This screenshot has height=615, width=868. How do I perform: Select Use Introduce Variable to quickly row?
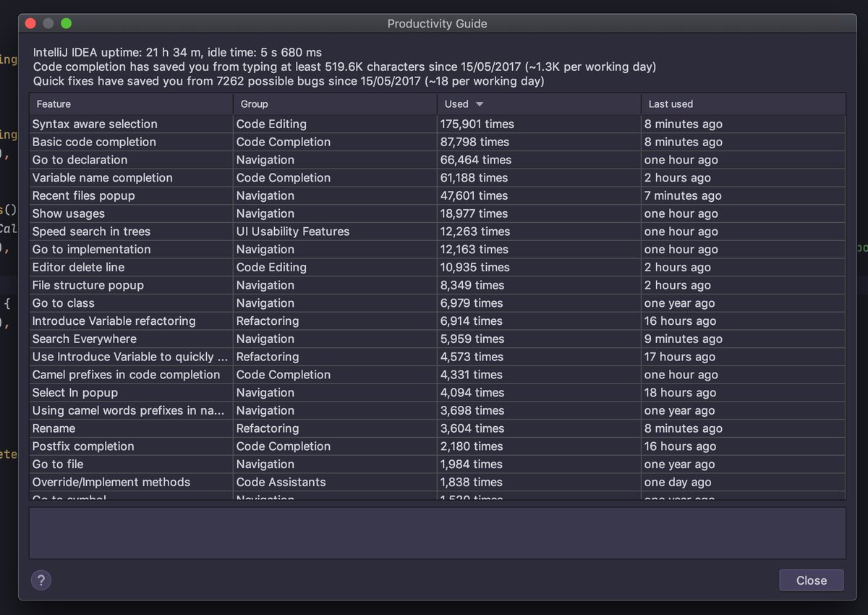point(437,357)
